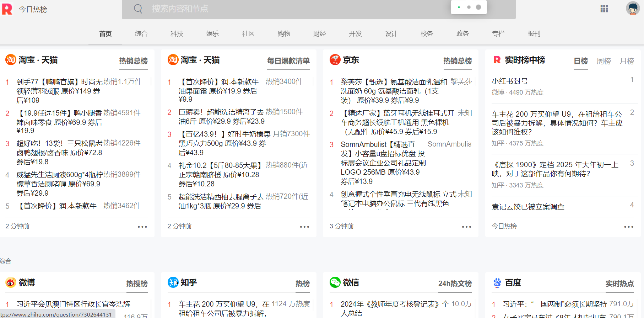This screenshot has width=644, height=318.
Task: Open the apps grid menu icon
Action: (604, 9)
